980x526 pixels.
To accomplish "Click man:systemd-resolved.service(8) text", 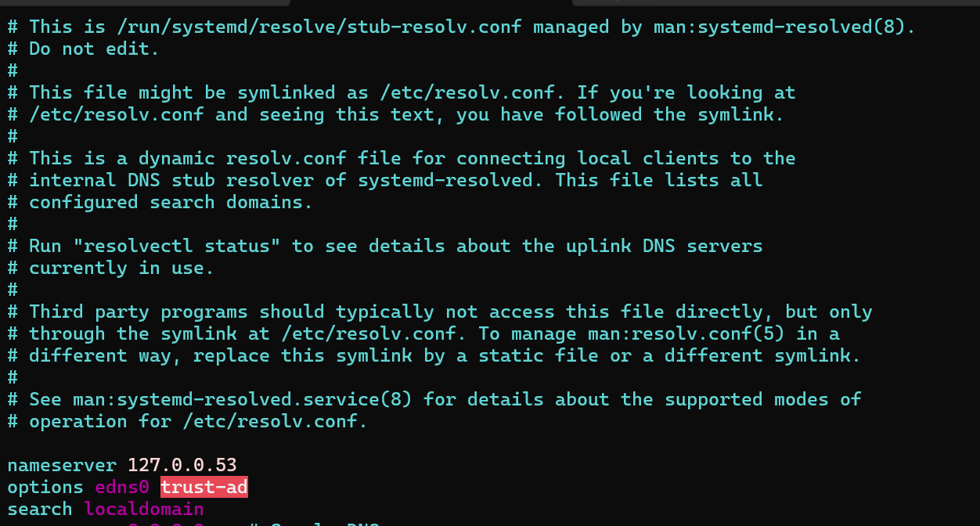I will click(x=242, y=399).
